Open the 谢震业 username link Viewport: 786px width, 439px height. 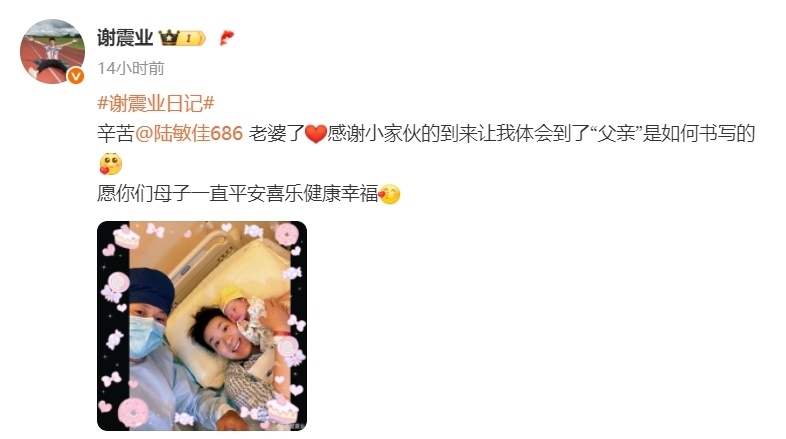[125, 38]
